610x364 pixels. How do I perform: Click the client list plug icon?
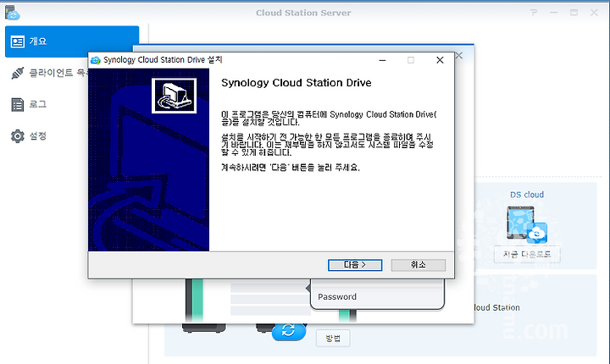coord(18,73)
